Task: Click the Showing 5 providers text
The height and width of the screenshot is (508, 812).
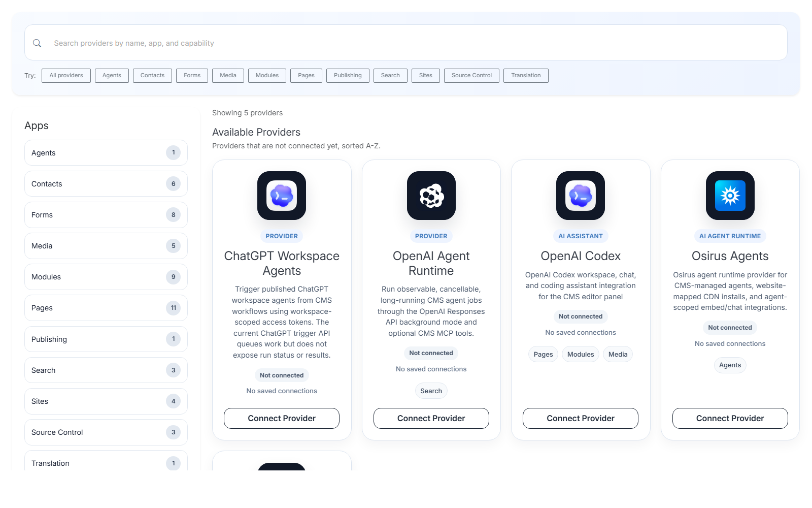Action: pyautogui.click(x=247, y=113)
